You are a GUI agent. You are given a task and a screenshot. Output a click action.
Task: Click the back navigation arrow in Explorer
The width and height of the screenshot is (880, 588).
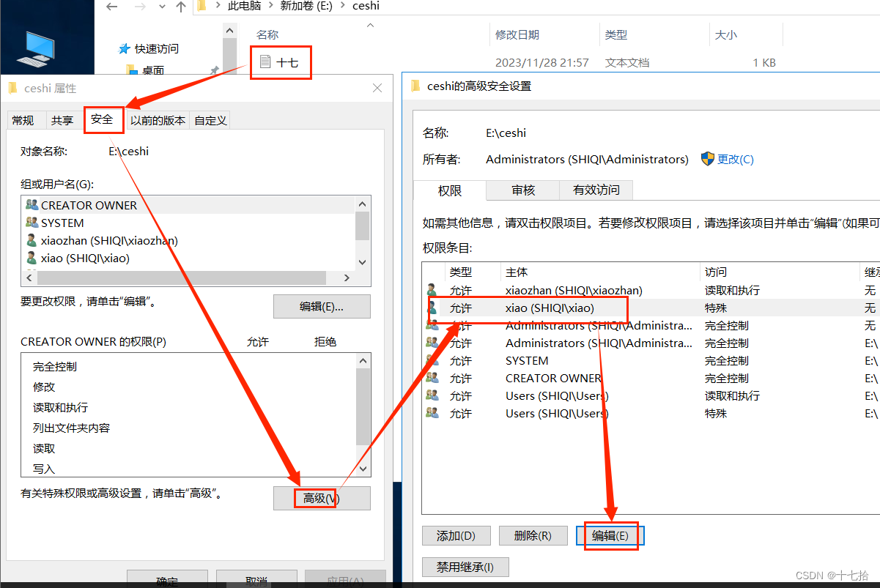111,6
